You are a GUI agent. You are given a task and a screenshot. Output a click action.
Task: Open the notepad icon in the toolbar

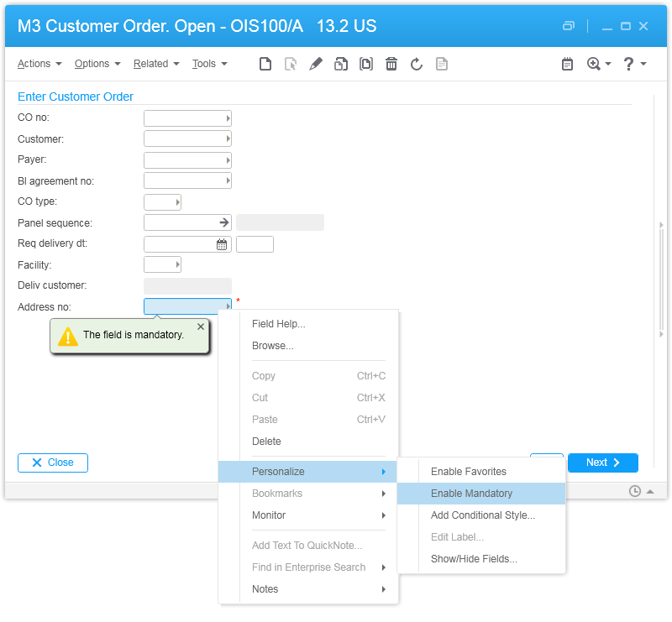[x=568, y=64]
